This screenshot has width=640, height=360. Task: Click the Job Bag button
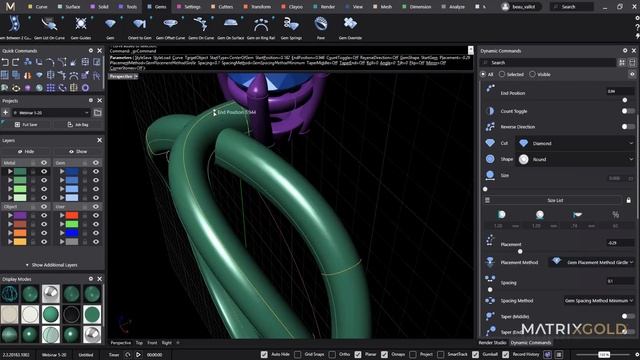click(78, 124)
